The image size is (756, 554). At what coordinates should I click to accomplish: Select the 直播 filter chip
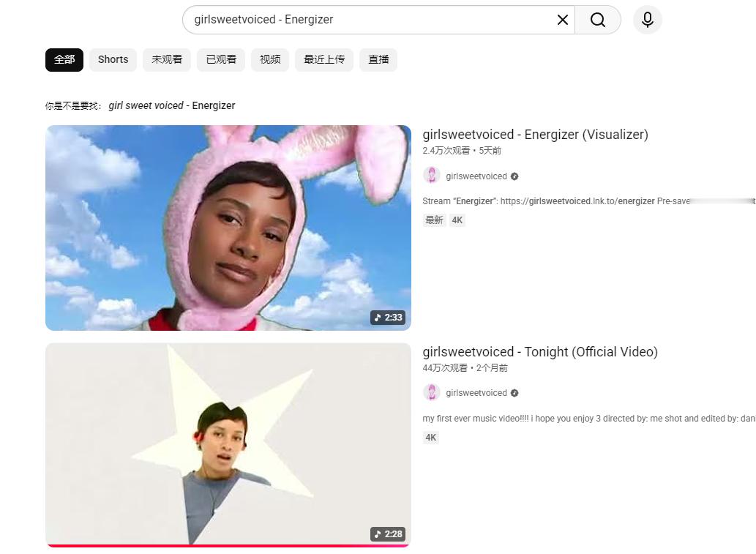378,60
